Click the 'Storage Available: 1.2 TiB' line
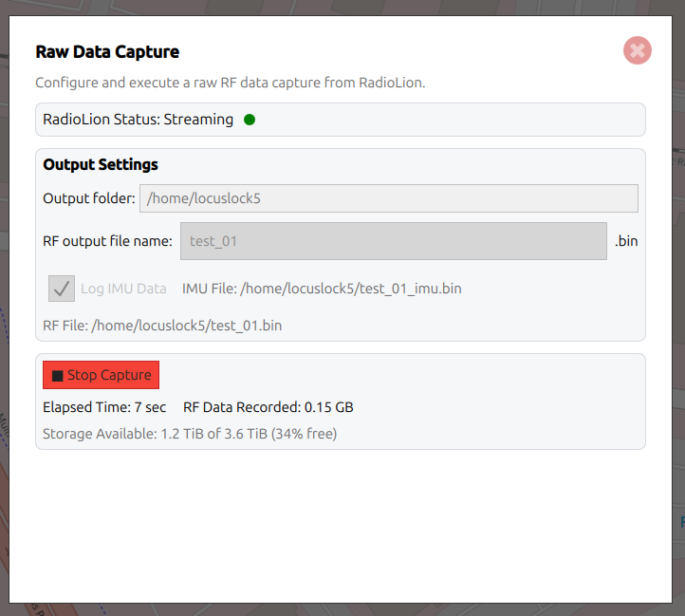Screen dimensions: 685x616 click(190, 434)
